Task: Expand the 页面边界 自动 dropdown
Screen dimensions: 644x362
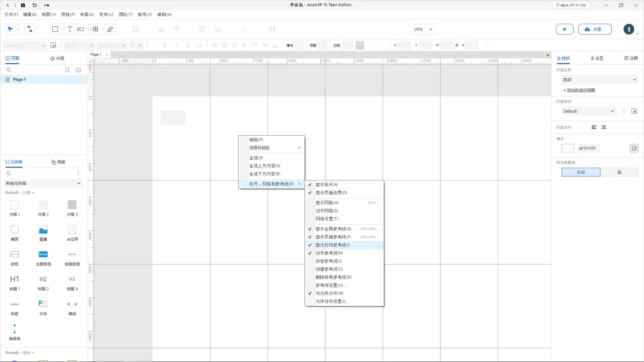Action: 599,79
